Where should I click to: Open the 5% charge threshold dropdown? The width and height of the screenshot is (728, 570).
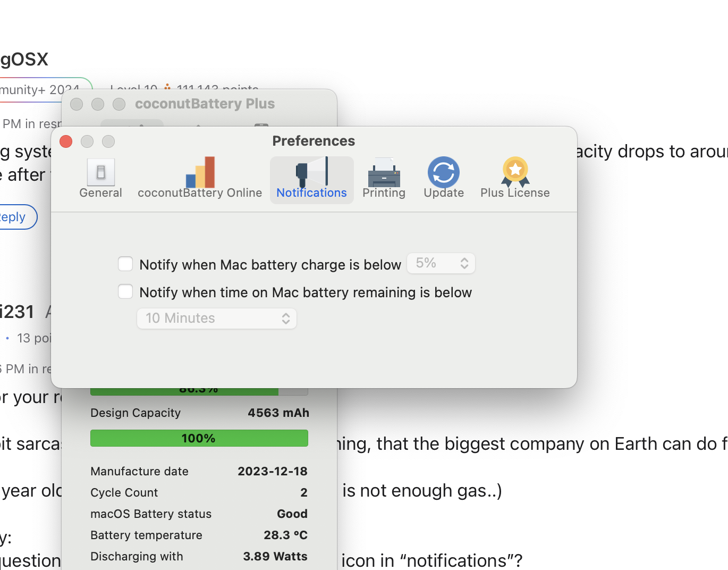(441, 263)
